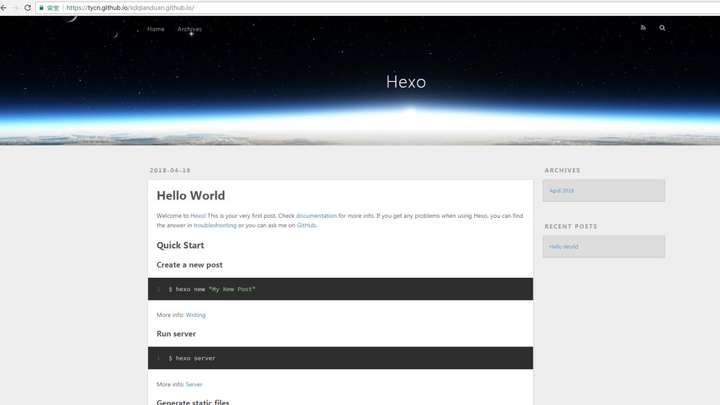Visit the GitHub link in post
Image resolution: width=720 pixels, height=405 pixels.
click(306, 225)
